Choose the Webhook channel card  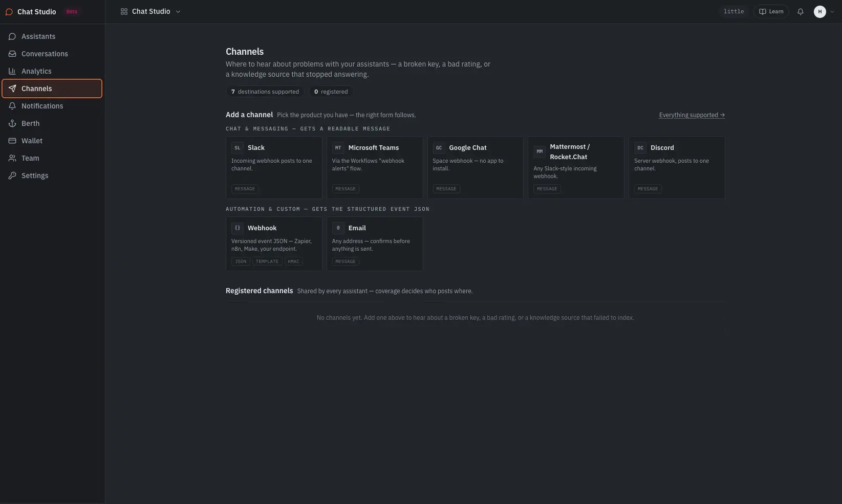tap(274, 244)
